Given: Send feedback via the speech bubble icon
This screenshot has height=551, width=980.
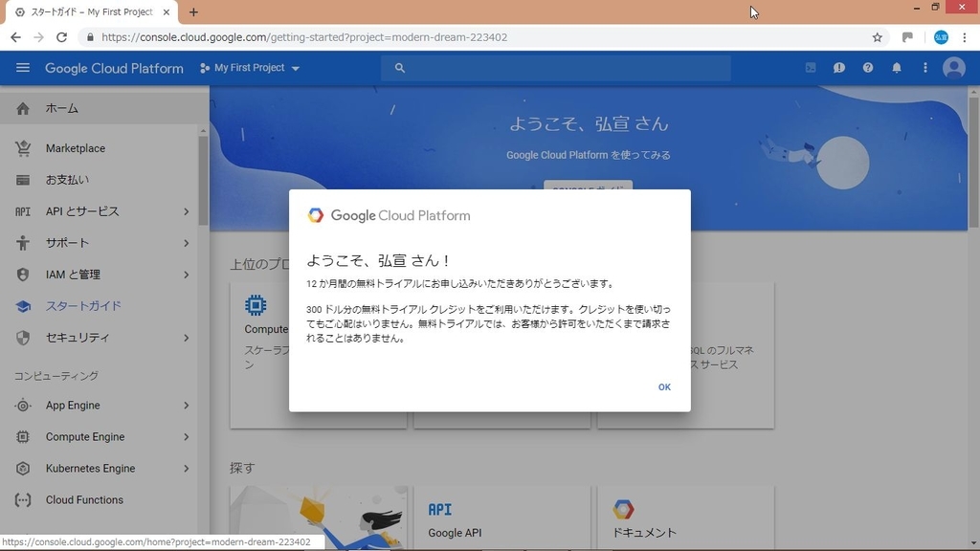Looking at the screenshot, I should [x=839, y=68].
